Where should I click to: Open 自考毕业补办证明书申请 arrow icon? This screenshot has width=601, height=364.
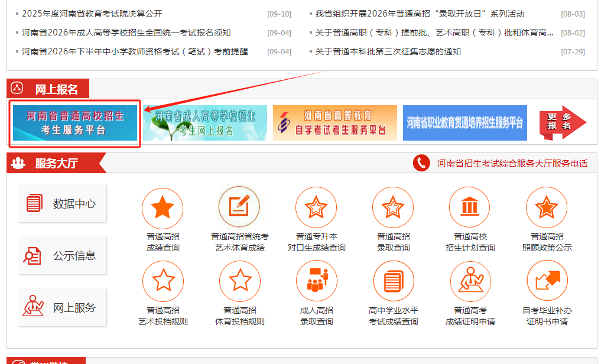click(547, 281)
